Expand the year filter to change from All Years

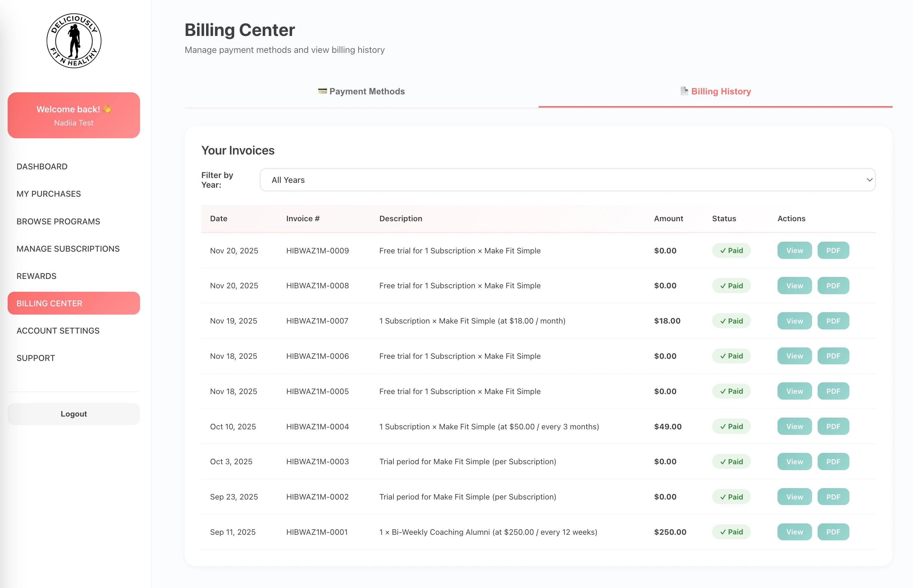tap(567, 179)
